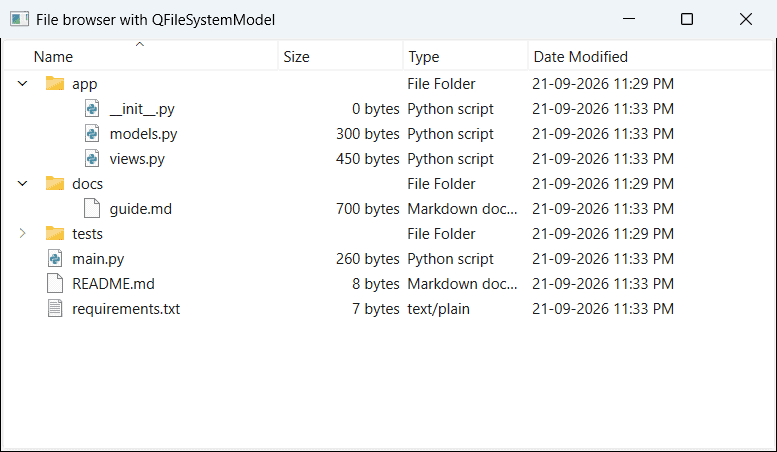
Task: Click the Markdown doc type of README.md
Action: pos(462,284)
